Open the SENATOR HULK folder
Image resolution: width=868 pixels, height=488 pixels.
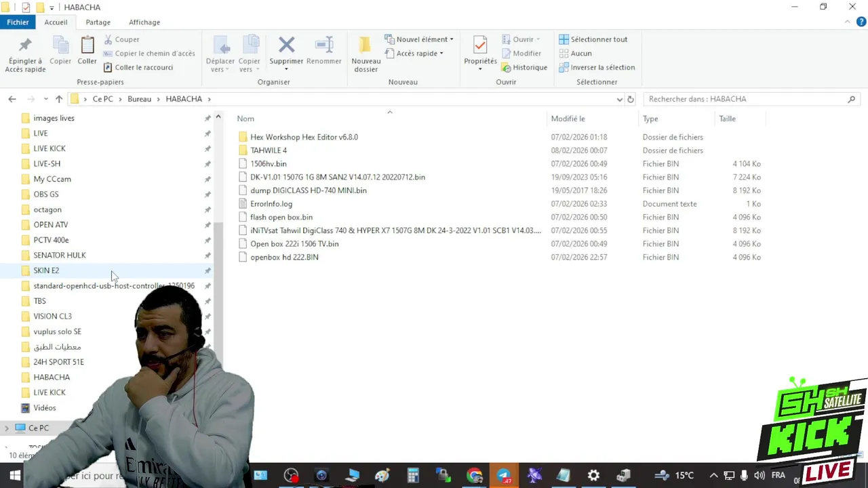pos(60,255)
